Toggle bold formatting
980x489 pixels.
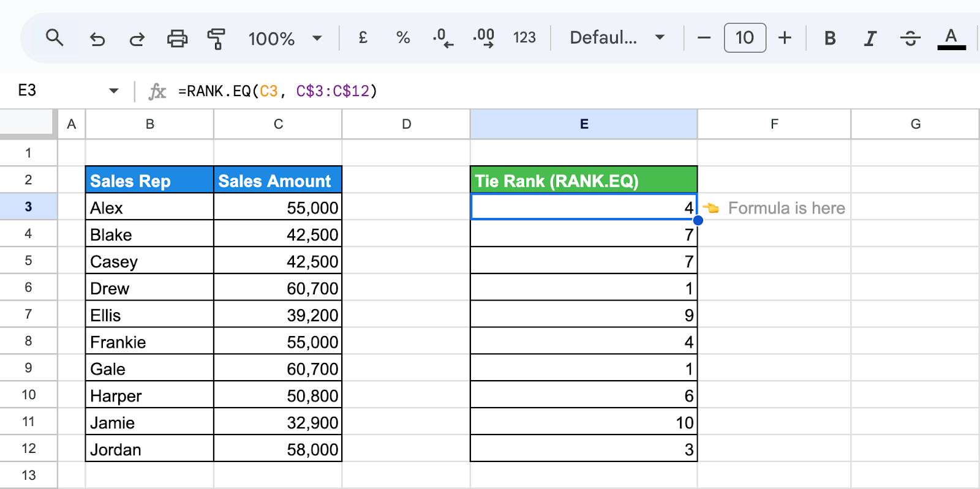pyautogui.click(x=830, y=38)
